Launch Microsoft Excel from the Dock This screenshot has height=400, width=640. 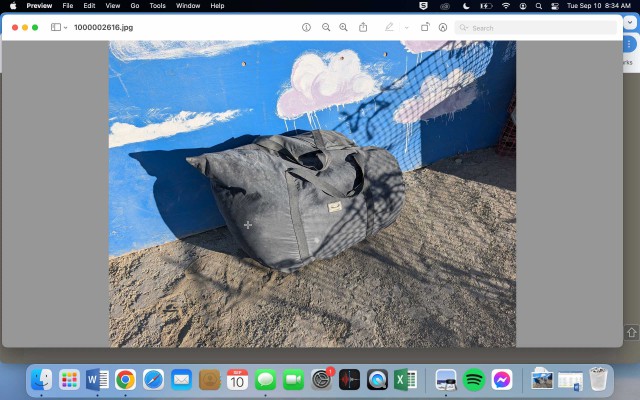coord(405,380)
